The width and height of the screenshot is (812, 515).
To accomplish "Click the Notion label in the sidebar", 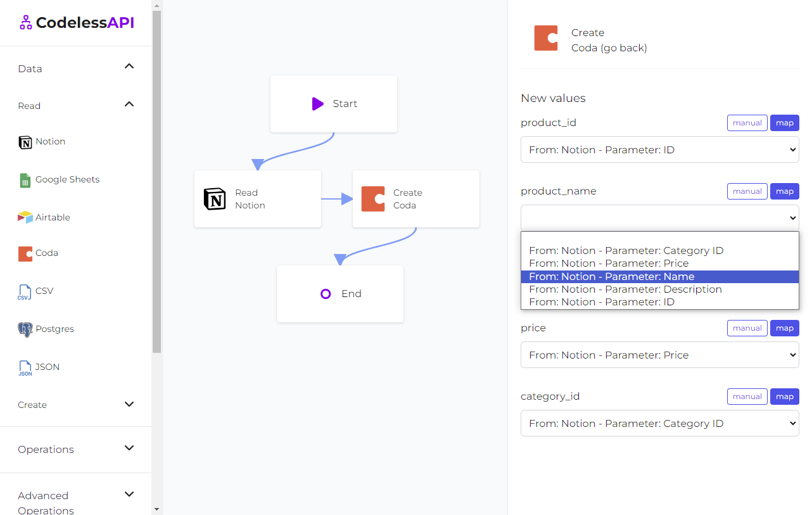I will pos(50,141).
